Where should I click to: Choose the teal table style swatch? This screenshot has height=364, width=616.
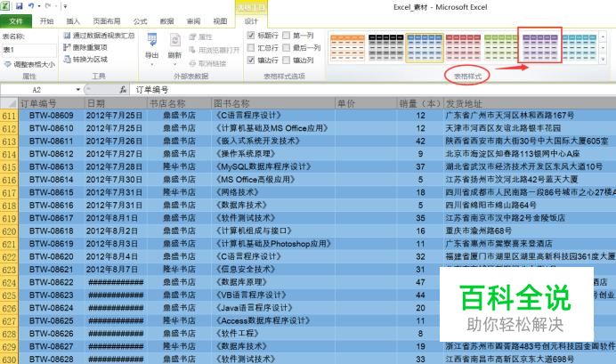click(x=580, y=48)
